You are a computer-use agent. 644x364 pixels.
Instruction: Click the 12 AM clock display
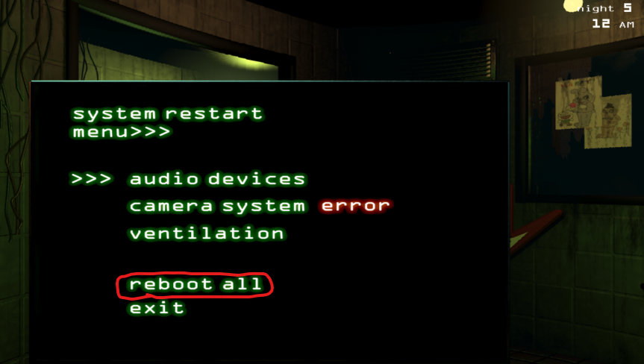click(613, 24)
